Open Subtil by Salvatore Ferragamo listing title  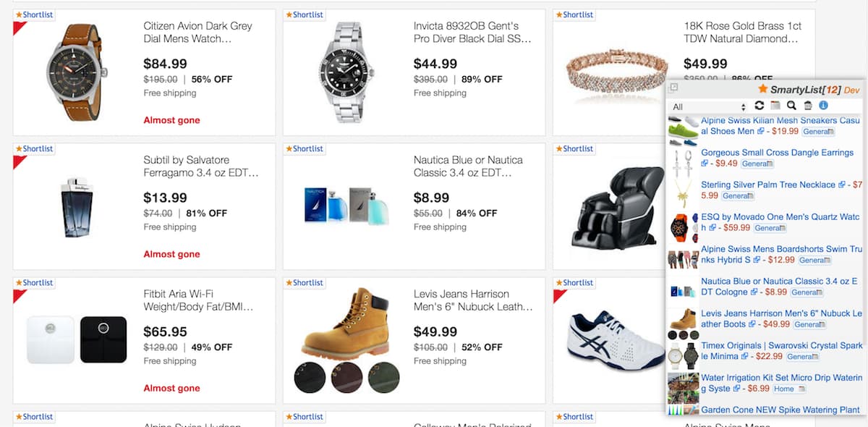tap(200, 166)
